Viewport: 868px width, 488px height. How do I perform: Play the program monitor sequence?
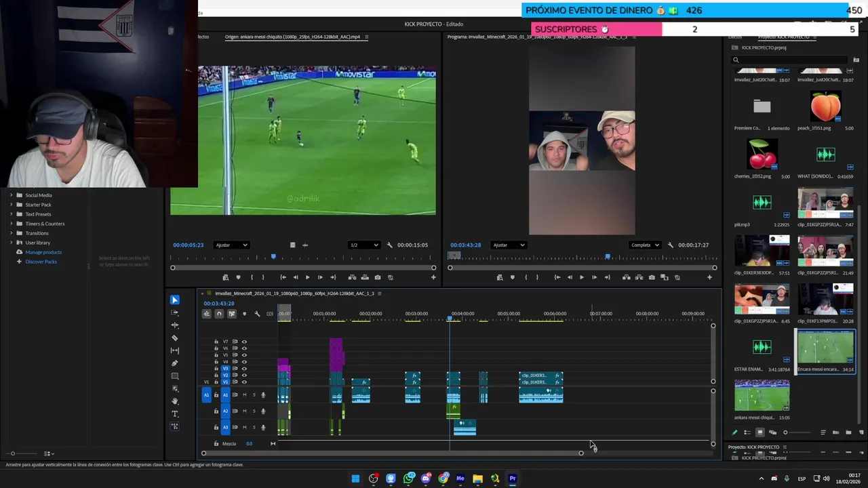[x=581, y=277]
